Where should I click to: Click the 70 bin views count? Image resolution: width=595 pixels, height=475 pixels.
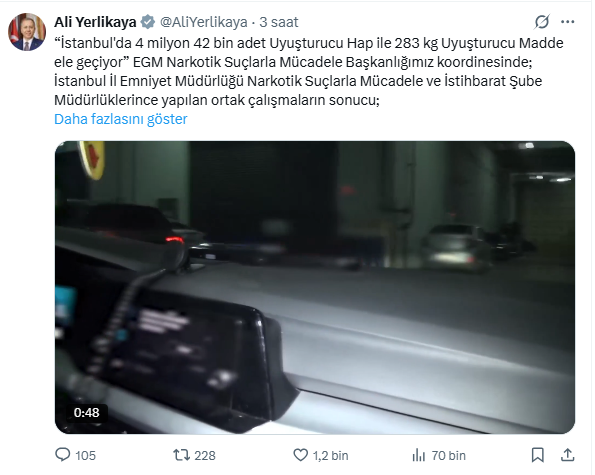pyautogui.click(x=448, y=455)
